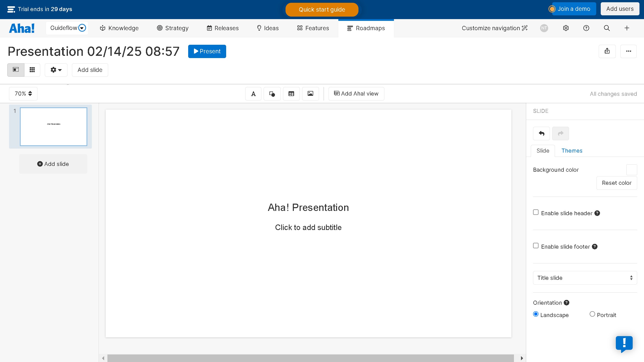Insert a text box using the text icon

coord(253,94)
